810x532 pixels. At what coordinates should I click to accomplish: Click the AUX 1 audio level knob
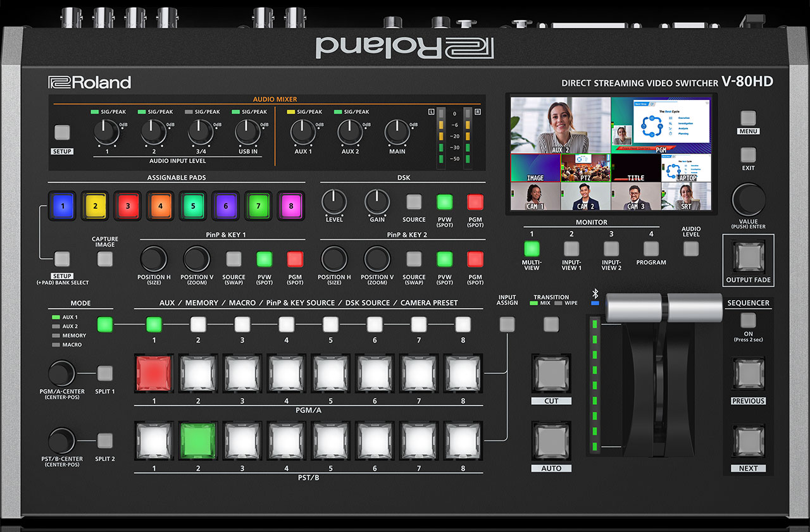[303, 132]
